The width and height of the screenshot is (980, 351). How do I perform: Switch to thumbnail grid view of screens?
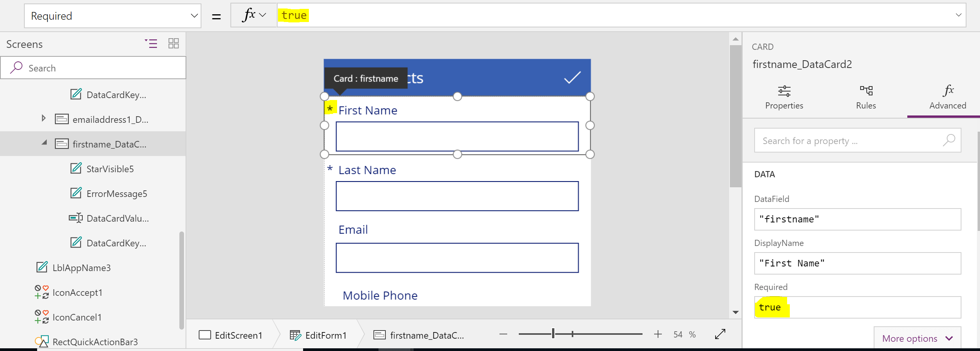click(x=174, y=43)
